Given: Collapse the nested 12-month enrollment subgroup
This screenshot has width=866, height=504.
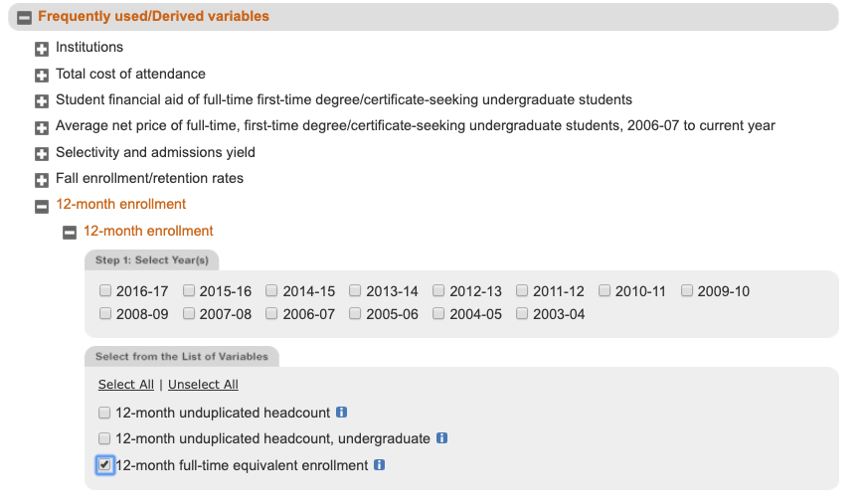Looking at the screenshot, I should click(69, 233).
